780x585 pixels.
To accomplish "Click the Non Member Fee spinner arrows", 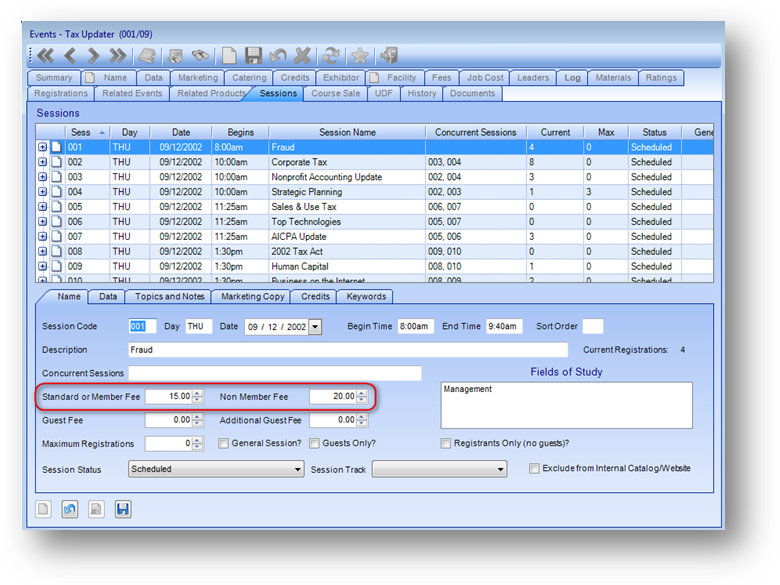I will 362,396.
